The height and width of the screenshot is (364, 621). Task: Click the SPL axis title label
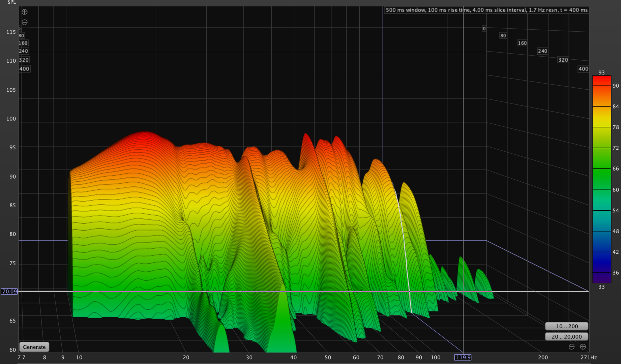coord(11,2)
